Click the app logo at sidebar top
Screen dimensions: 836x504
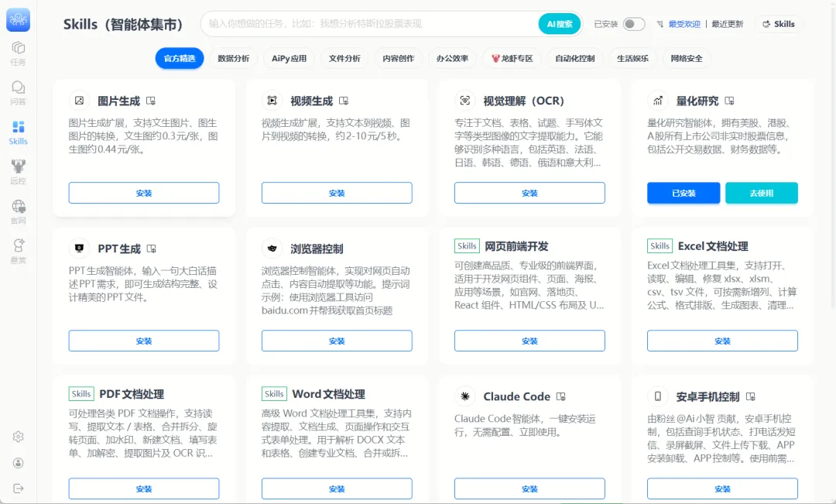(18, 19)
